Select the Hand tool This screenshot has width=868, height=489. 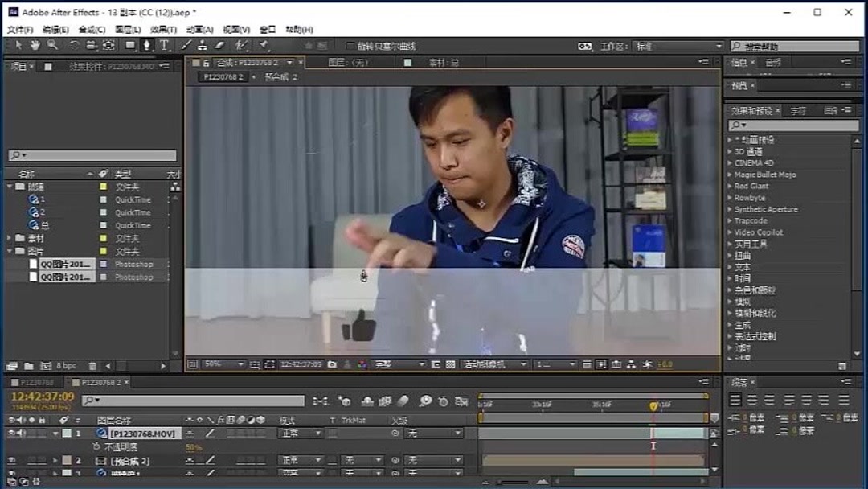click(35, 45)
